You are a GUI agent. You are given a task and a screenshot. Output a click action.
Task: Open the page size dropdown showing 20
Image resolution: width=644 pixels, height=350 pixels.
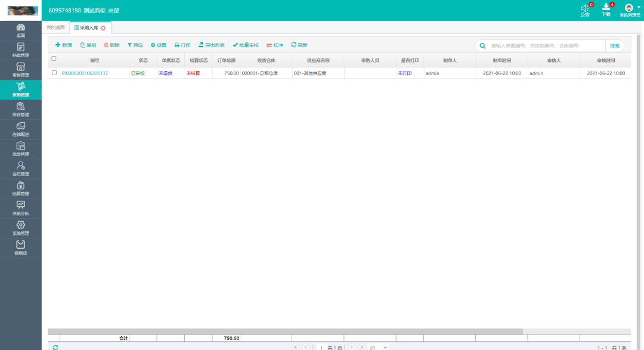(x=378, y=347)
